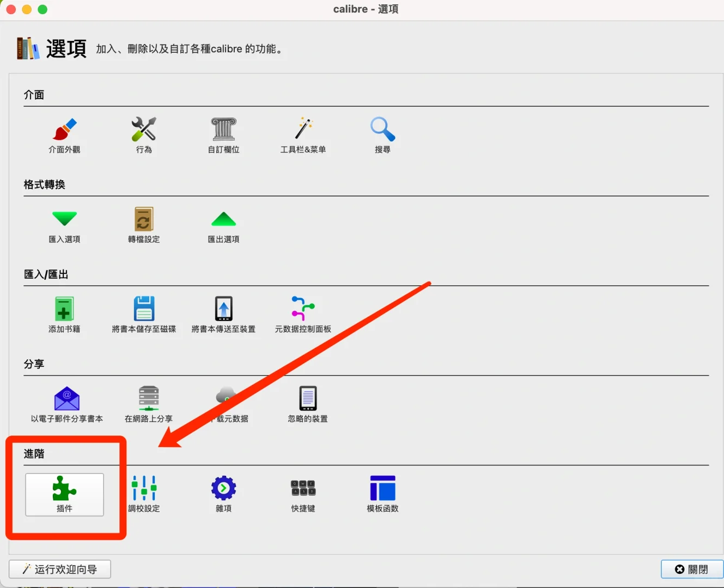
Task: Open 工具栏&菜单 wand icon
Action: click(303, 129)
